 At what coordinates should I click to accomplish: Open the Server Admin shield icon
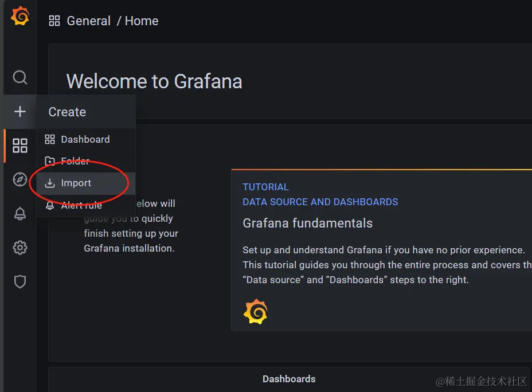point(20,281)
